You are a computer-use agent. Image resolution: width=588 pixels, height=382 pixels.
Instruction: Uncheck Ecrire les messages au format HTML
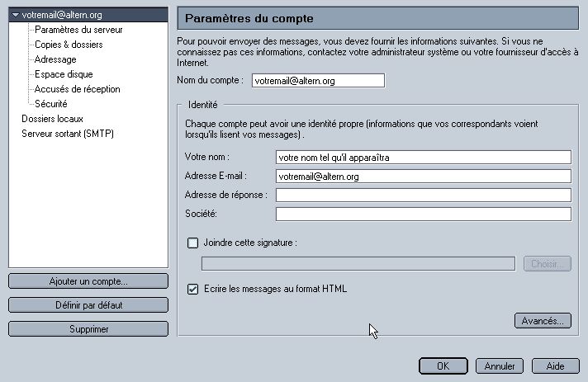tap(192, 289)
